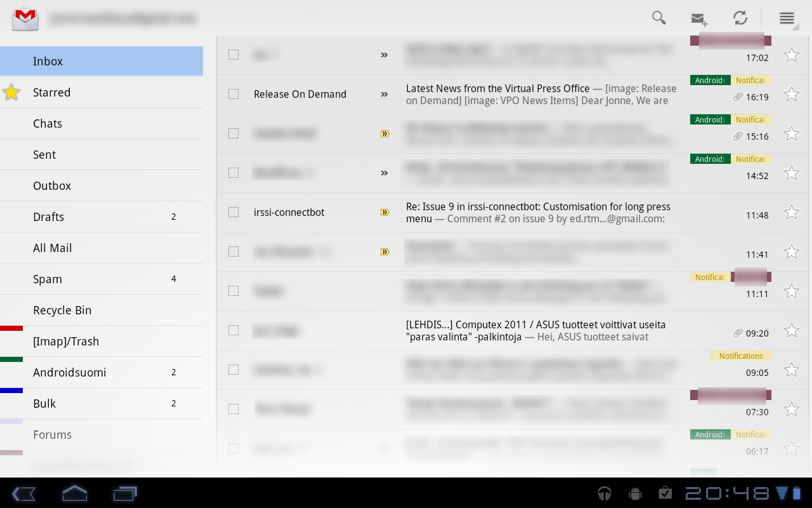Viewport: 812px width, 508px height.
Task: Star the 14:52 email
Action: [792, 173]
